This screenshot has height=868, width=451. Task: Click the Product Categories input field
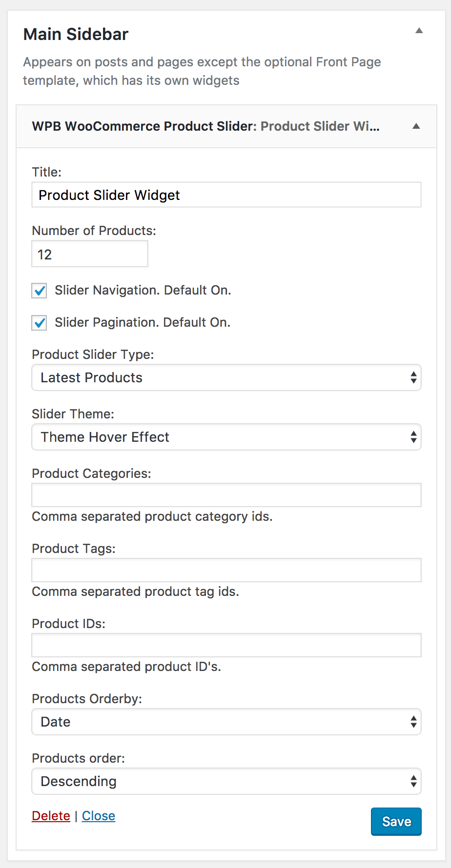(x=226, y=495)
